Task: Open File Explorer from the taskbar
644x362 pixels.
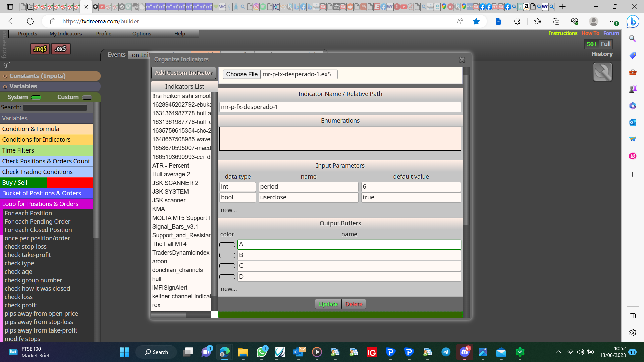Action: click(243, 352)
